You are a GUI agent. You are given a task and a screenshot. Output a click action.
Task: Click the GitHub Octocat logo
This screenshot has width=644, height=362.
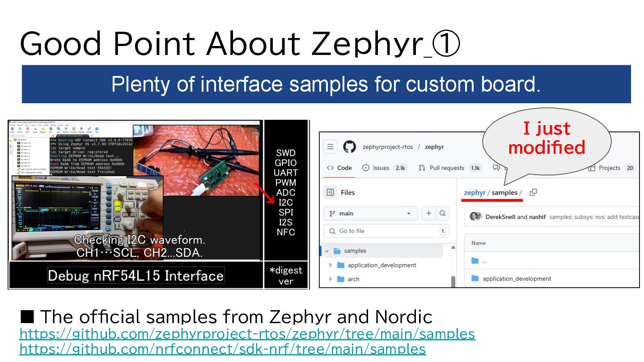tap(349, 147)
